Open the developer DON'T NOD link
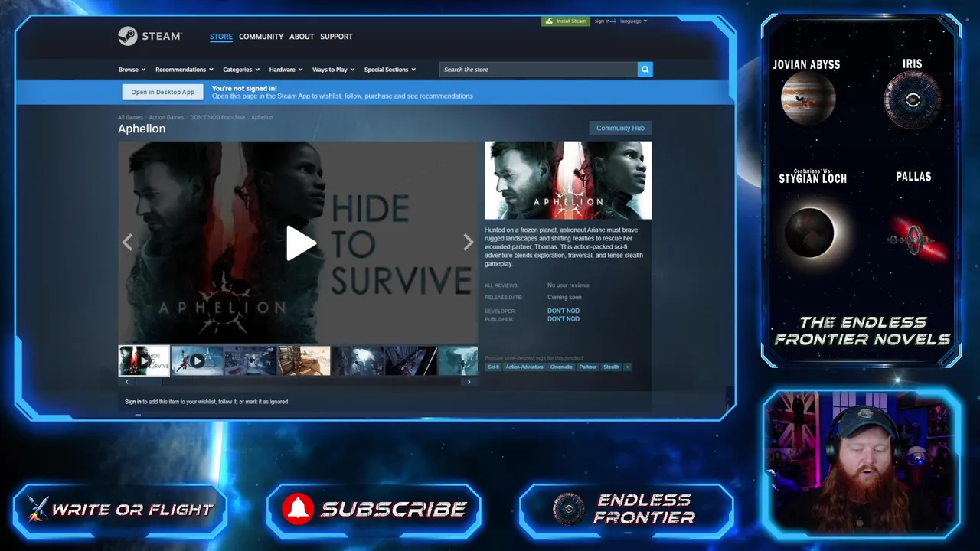The height and width of the screenshot is (551, 980). (x=563, y=311)
